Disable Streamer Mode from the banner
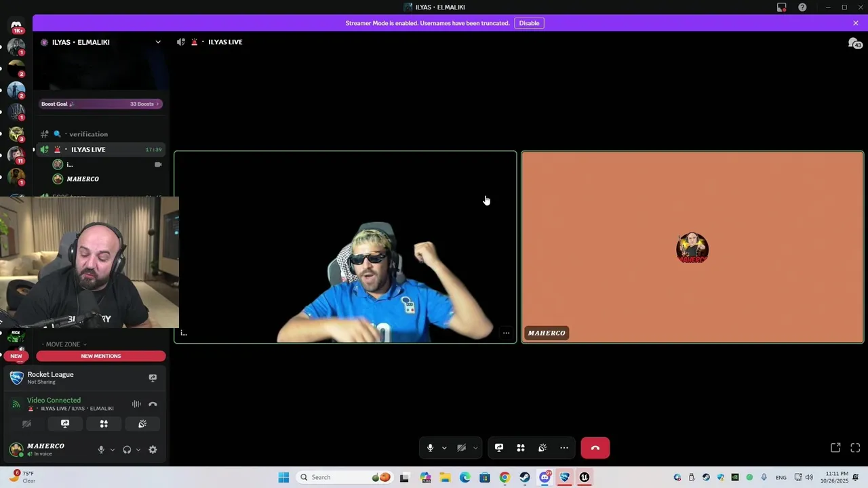This screenshot has width=868, height=488. point(529,23)
